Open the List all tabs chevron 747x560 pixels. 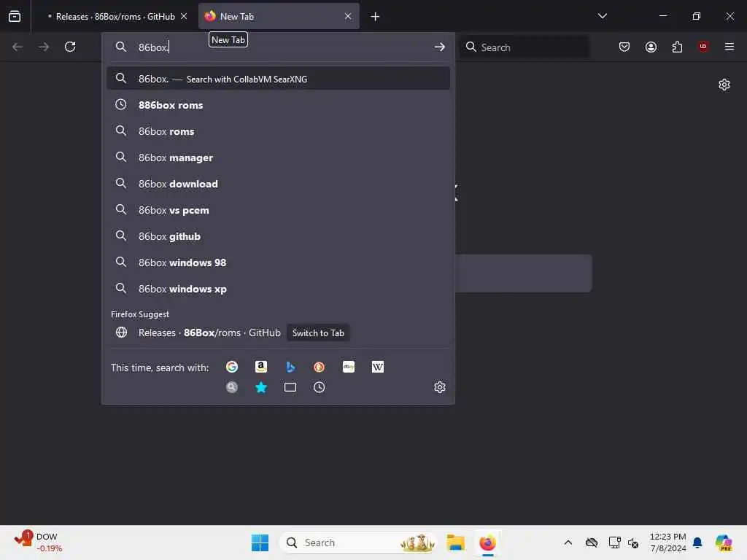pos(602,16)
